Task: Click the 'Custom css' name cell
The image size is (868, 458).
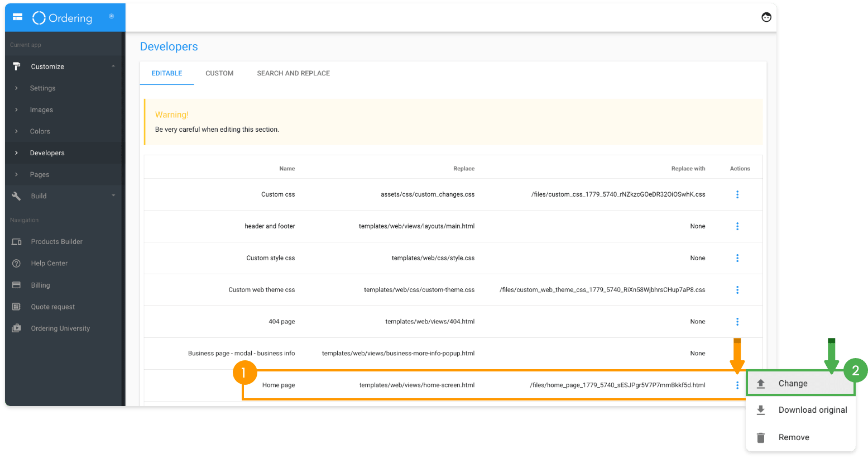Action: (x=278, y=194)
